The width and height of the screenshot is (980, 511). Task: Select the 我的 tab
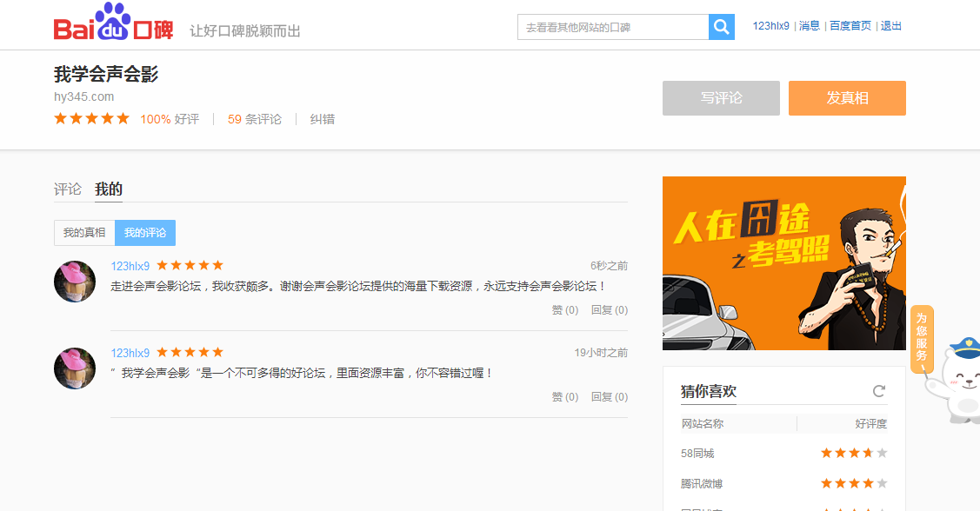pos(108,189)
